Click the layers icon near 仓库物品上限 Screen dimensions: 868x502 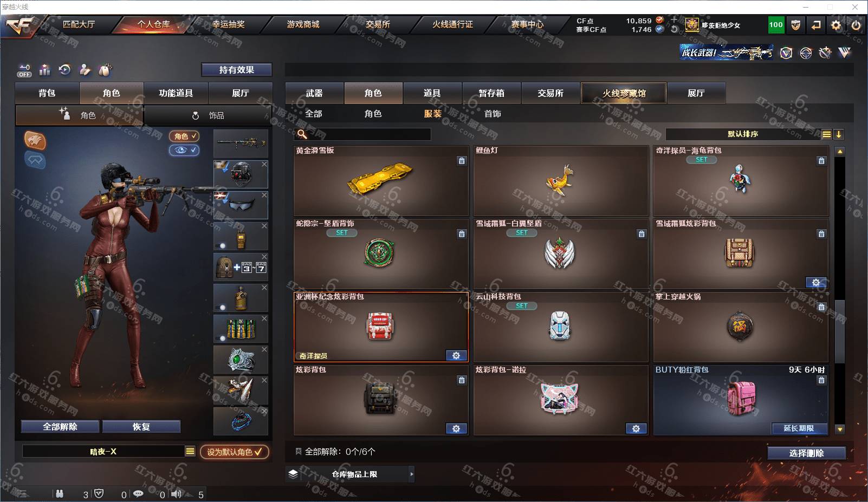point(293,474)
